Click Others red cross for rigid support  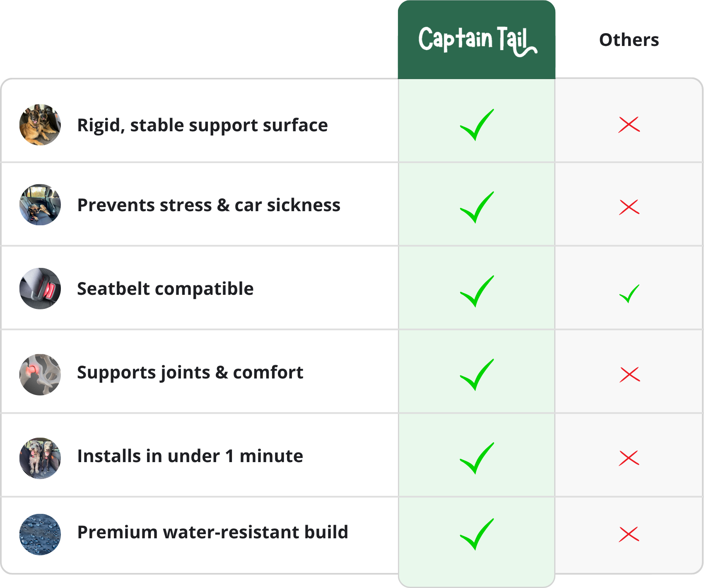pos(629,125)
